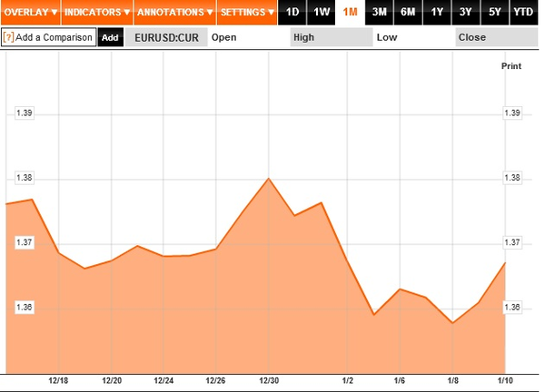Click the Print link

(511, 66)
